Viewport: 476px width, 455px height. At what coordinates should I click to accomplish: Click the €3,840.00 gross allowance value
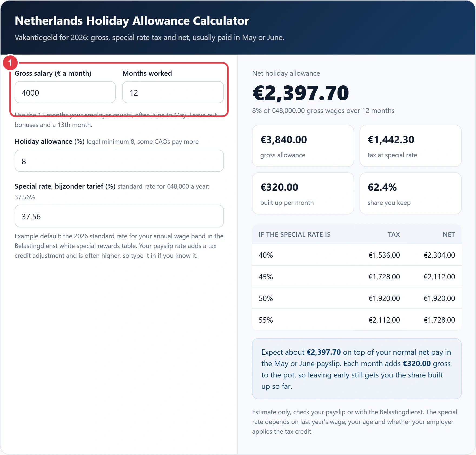click(x=283, y=140)
